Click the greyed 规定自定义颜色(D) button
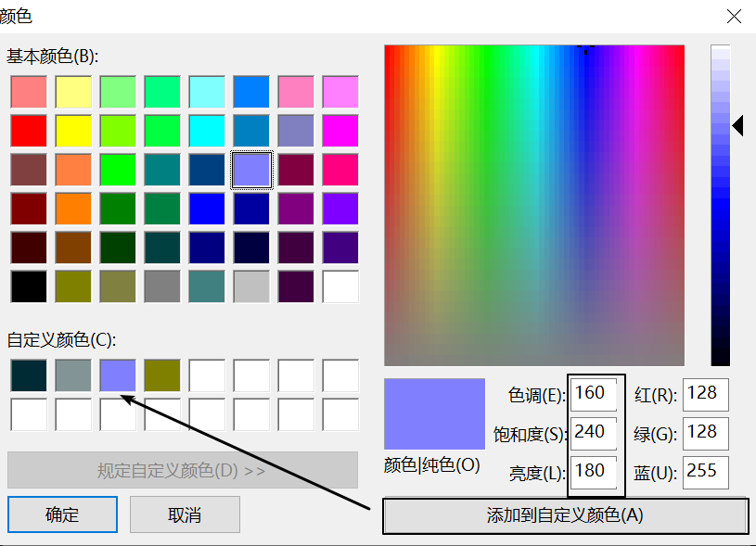756x546 pixels. click(x=182, y=470)
